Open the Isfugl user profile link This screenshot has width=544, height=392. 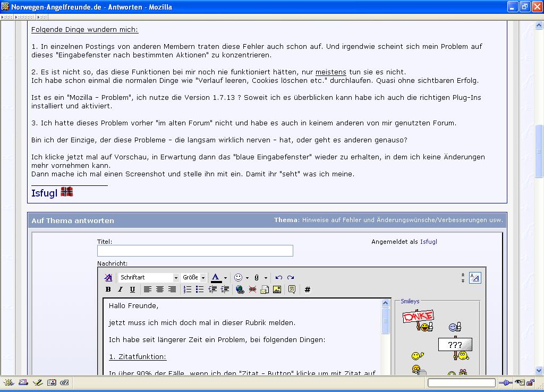[x=428, y=242]
